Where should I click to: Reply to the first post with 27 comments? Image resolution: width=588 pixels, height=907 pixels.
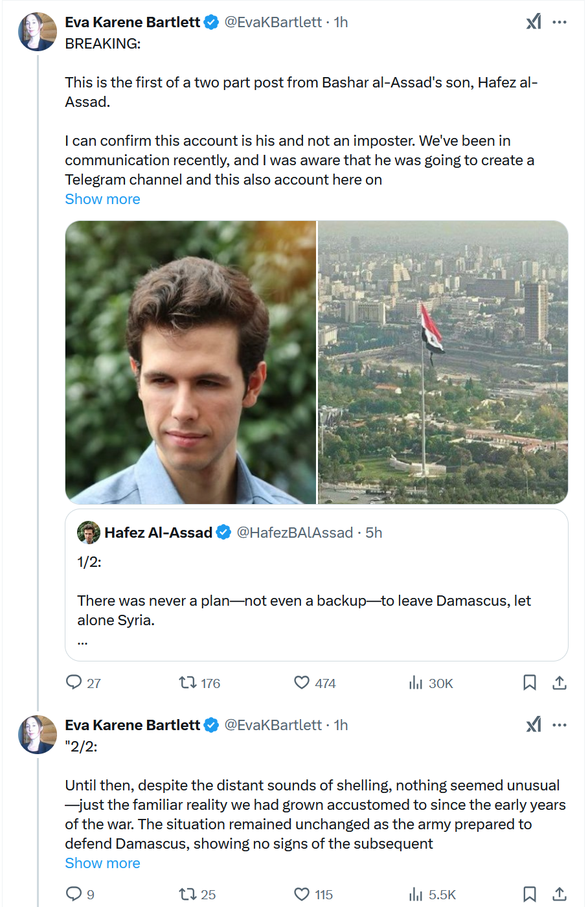pyautogui.click(x=74, y=682)
